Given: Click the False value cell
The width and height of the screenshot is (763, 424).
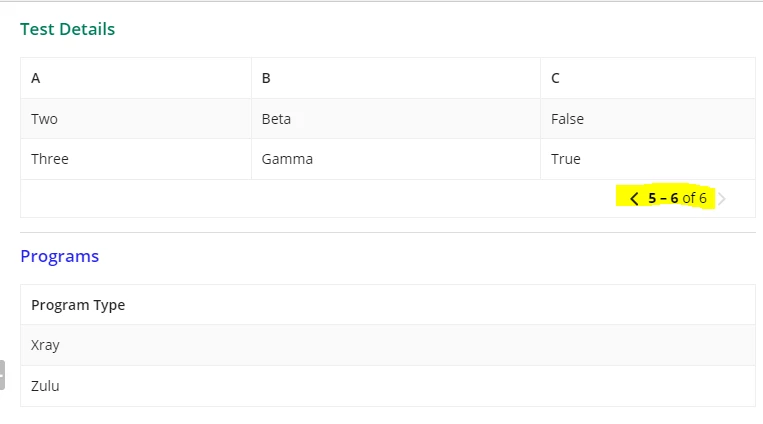Looking at the screenshot, I should point(648,119).
